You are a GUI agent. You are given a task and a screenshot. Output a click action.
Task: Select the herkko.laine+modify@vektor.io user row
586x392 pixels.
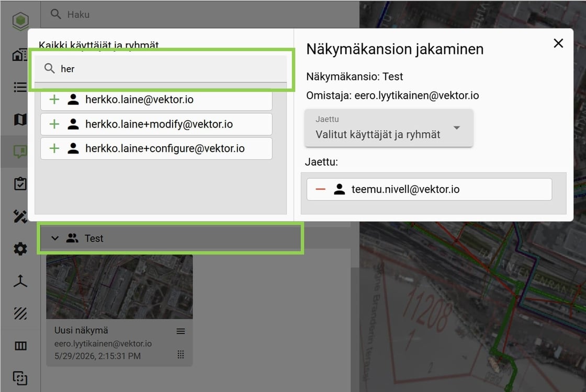[156, 124]
